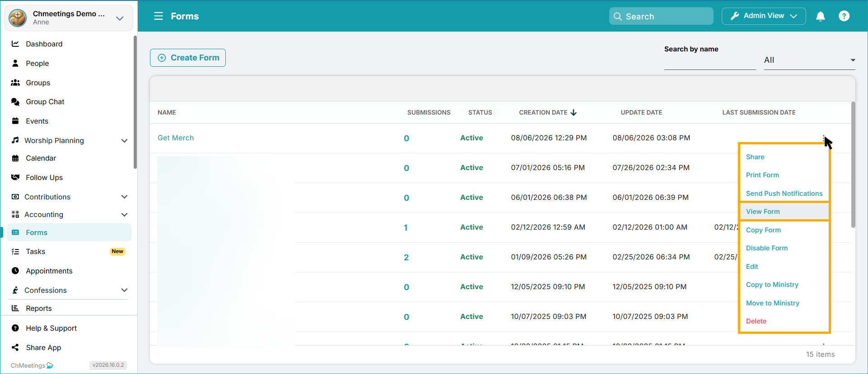Click the wrench icon in Admin View
The width and height of the screenshot is (868, 374).
click(735, 16)
